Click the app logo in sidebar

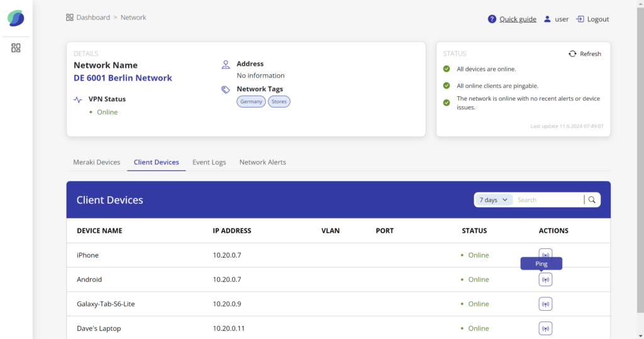(x=16, y=18)
